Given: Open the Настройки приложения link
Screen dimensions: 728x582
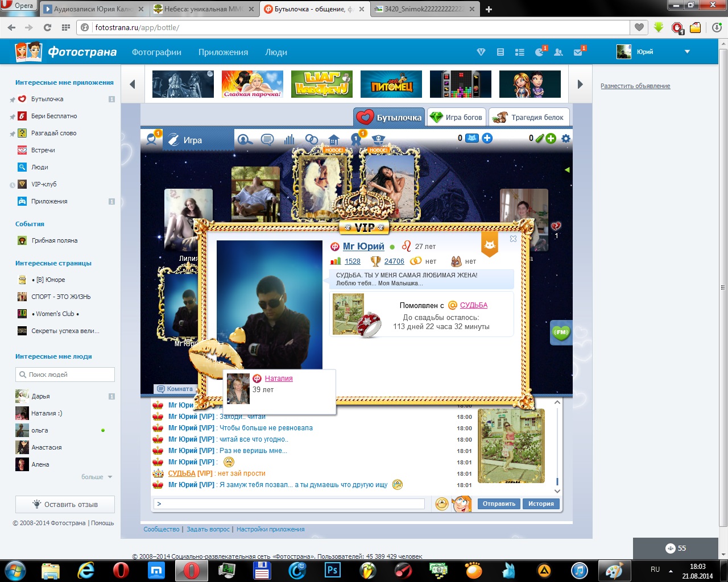Looking at the screenshot, I should point(270,529).
